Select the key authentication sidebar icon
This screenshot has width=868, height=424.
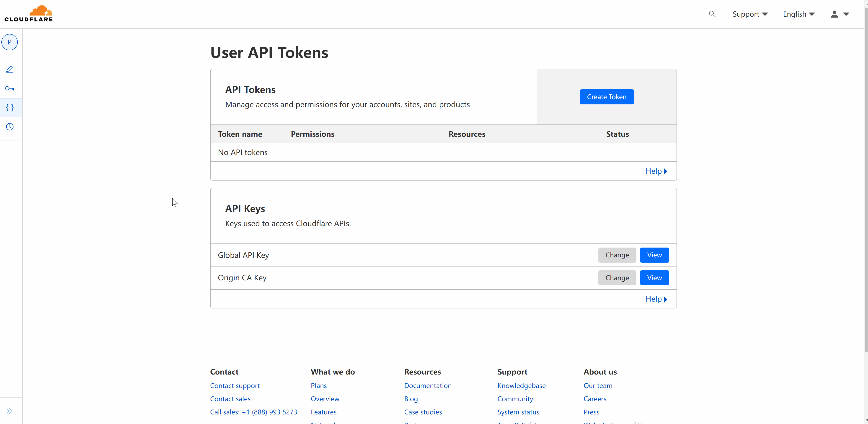tap(9, 89)
